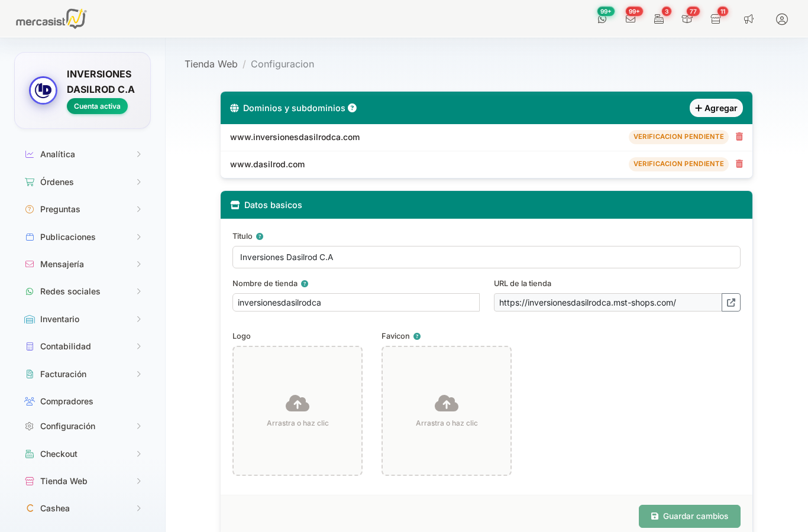Click the Agregar domain button
The width and height of the screenshot is (808, 532).
716,108
